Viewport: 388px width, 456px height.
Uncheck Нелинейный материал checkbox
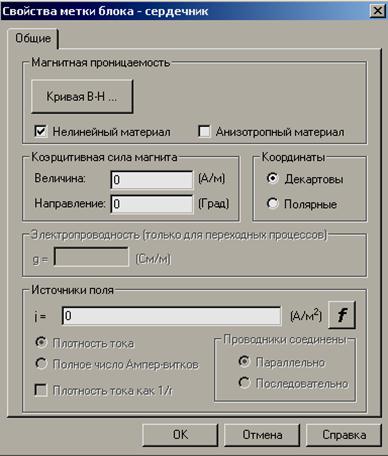(41, 131)
